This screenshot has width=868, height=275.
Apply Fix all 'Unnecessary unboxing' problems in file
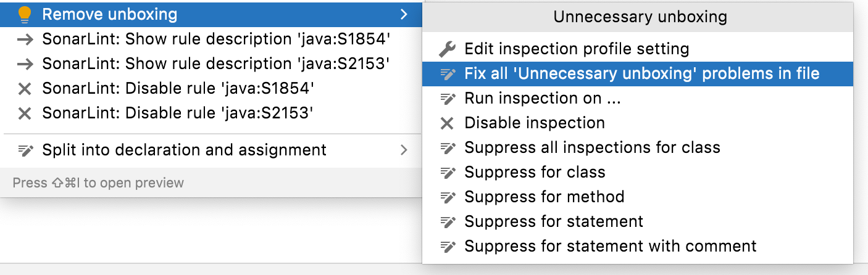[x=638, y=74]
